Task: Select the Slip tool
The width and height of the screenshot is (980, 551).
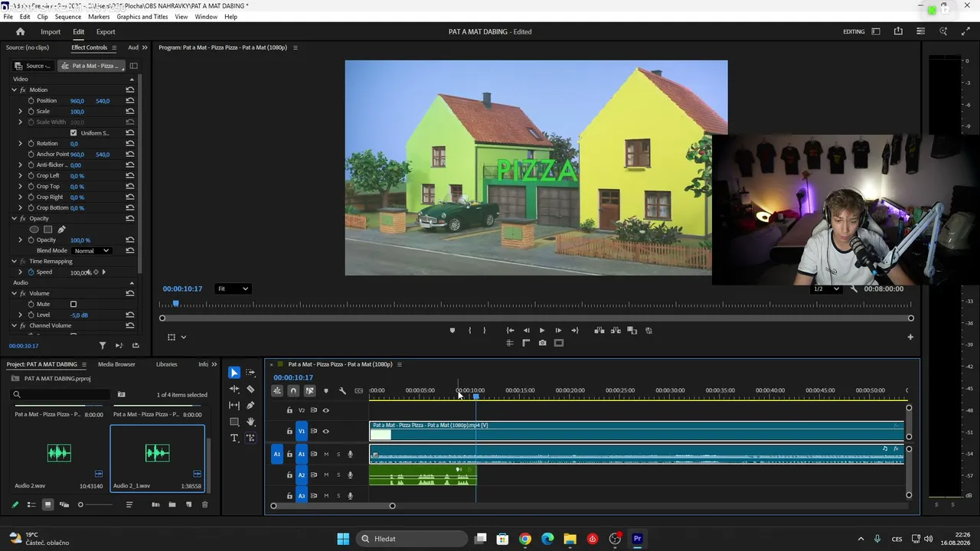Action: 234,405
